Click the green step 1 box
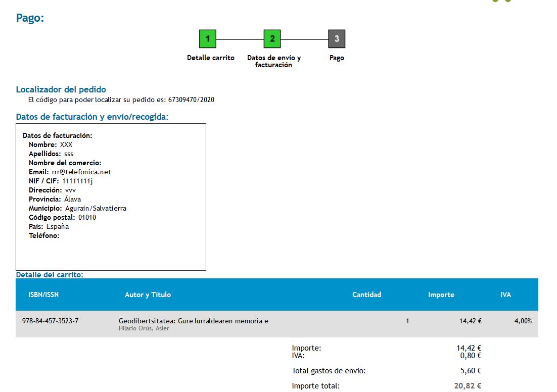The image size is (557, 392). [x=208, y=39]
